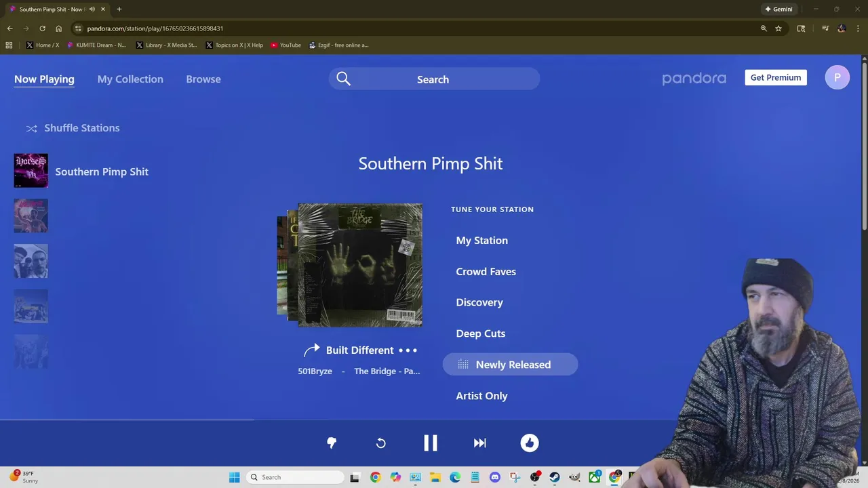Screen dimensions: 868x488
Task: Click the browser home button
Action: coord(58,28)
